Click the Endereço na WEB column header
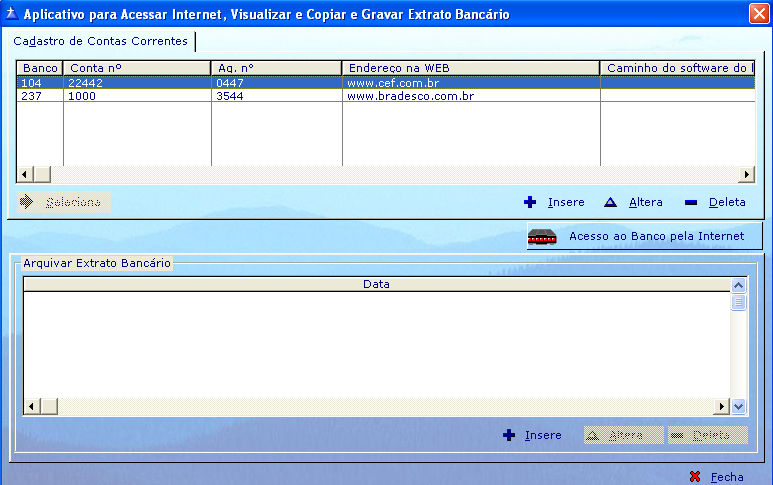 (471, 68)
